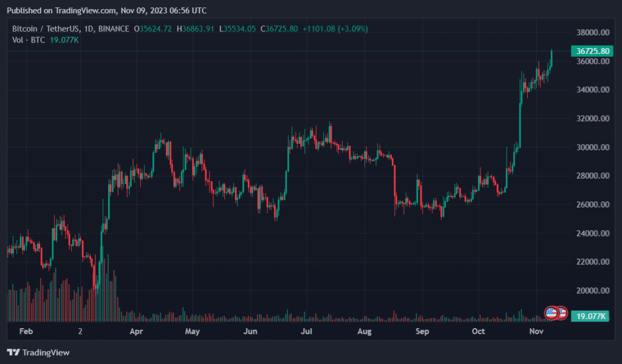Image resolution: width=622 pixels, height=364 pixels.
Task: Click the 'Sep' label on the time axis
Action: point(422,331)
